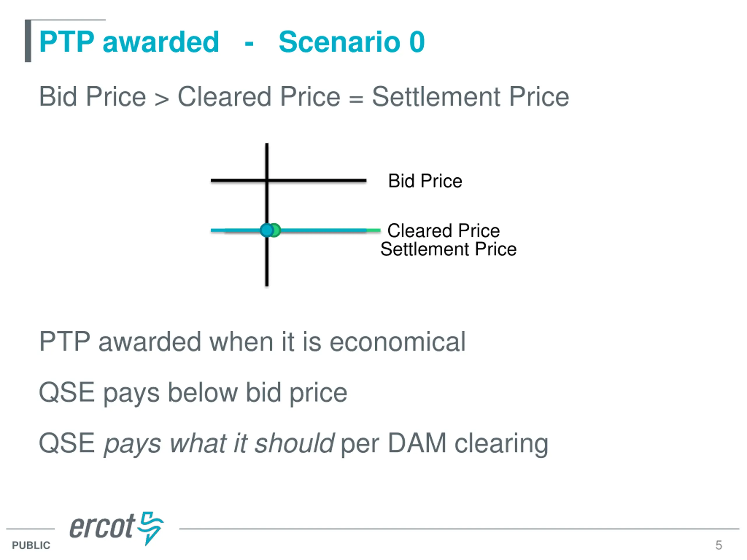This screenshot has width=747, height=560.
Task: Select the "Bid Price" diagram label
Action: 425,181
